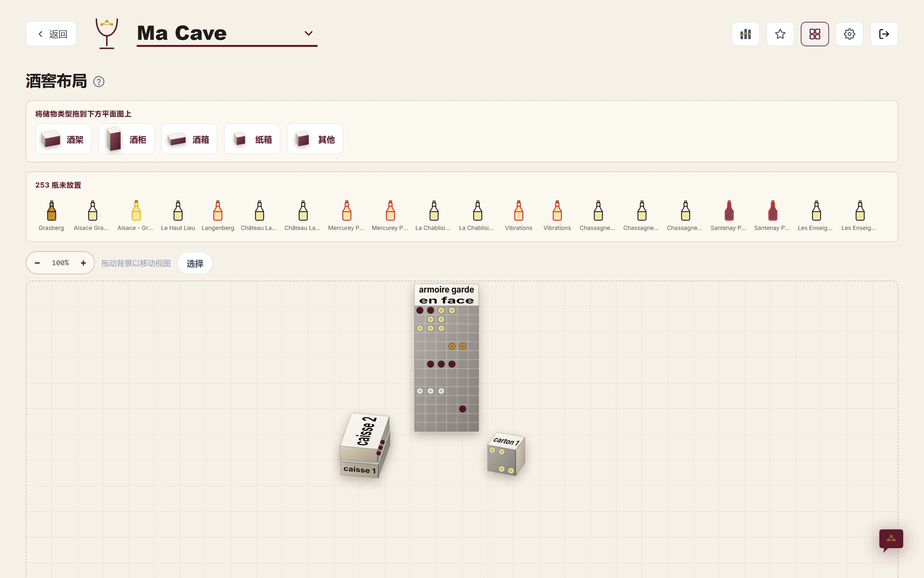Open favorites star icon
This screenshot has width=924, height=578.
tap(780, 34)
